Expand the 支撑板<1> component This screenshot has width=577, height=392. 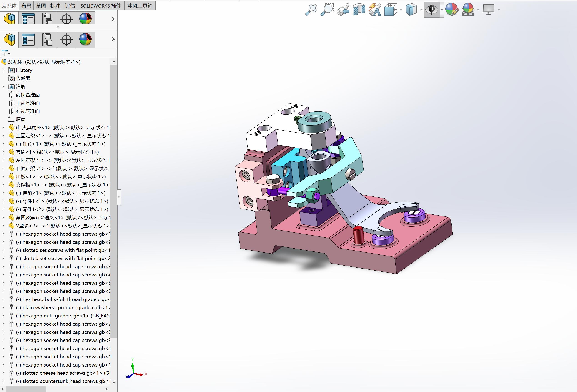(3, 185)
